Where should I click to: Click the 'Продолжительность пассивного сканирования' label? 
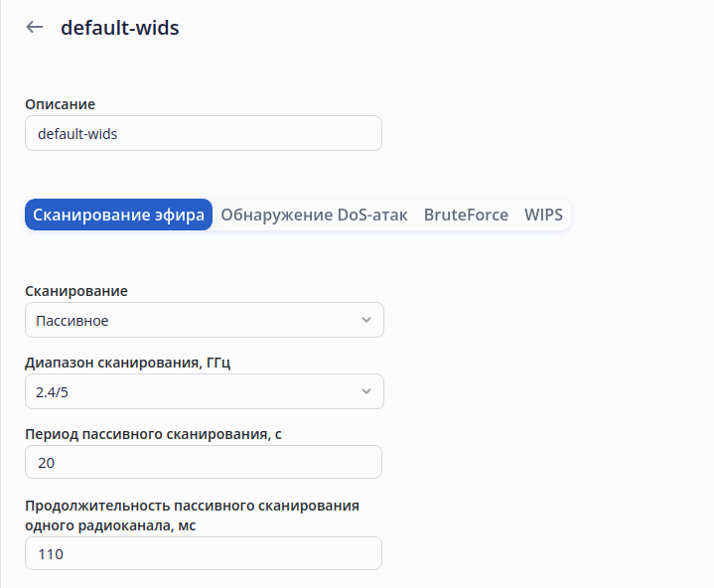click(192, 506)
